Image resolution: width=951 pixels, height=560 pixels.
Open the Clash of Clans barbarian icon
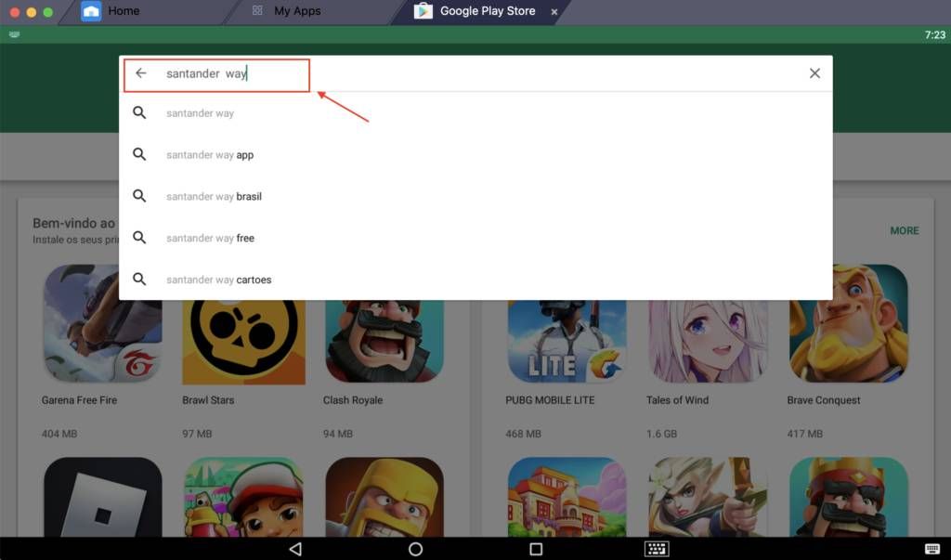(x=384, y=497)
